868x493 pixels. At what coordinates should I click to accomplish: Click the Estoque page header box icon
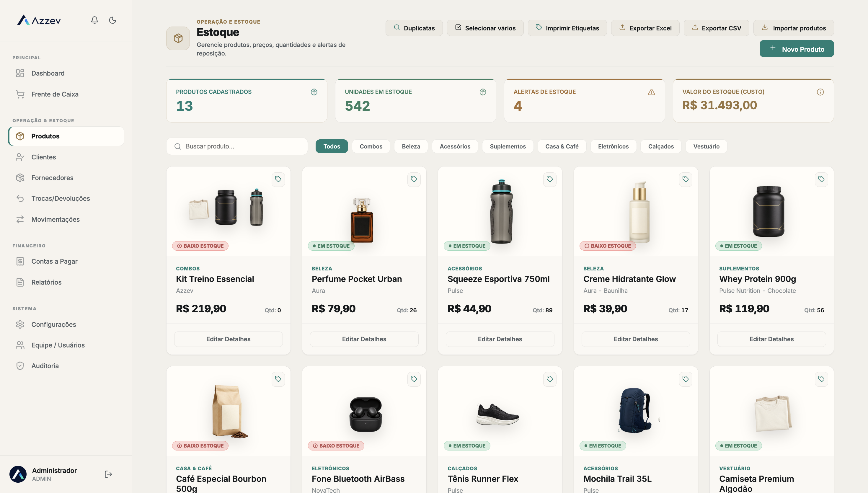[x=178, y=38]
